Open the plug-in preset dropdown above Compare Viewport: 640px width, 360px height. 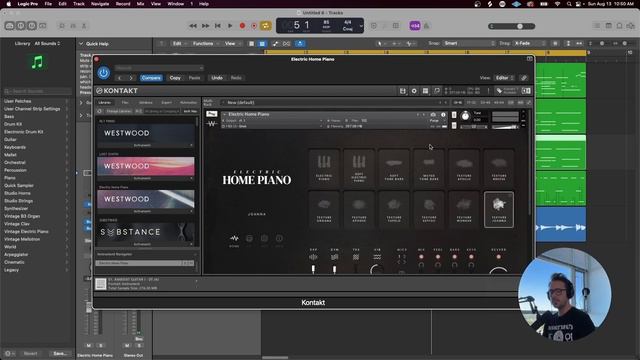click(x=159, y=68)
